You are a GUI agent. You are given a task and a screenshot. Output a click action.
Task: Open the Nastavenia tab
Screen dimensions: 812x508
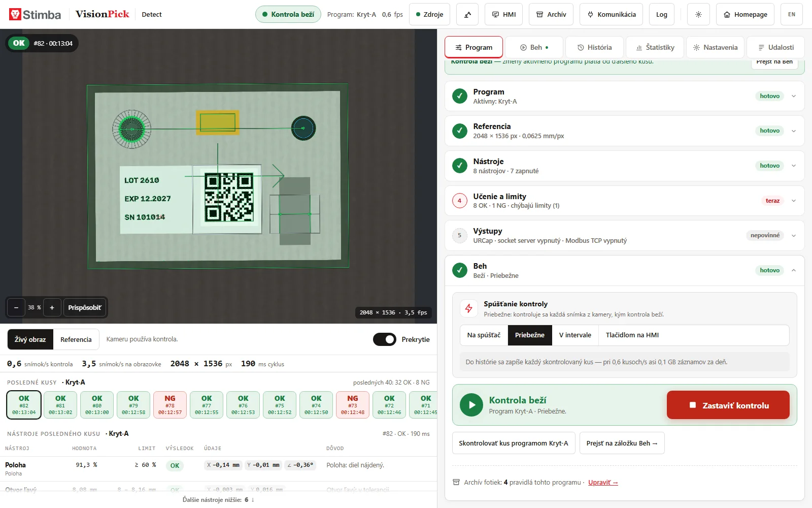[716, 47]
